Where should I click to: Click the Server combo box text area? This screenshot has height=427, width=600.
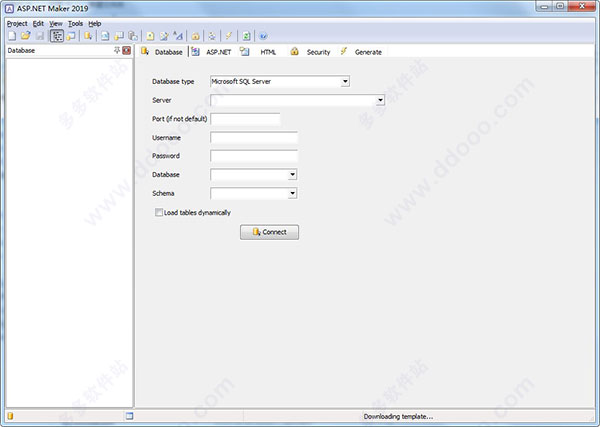tap(293, 100)
